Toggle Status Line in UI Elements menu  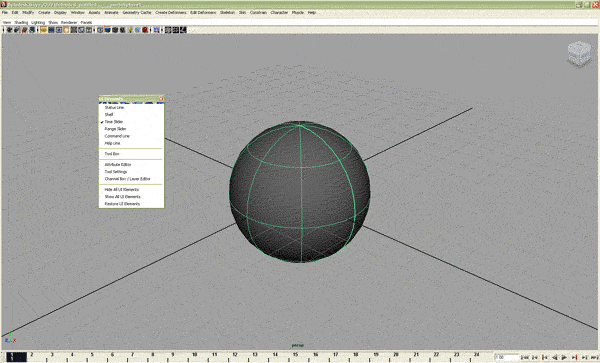tap(131, 107)
